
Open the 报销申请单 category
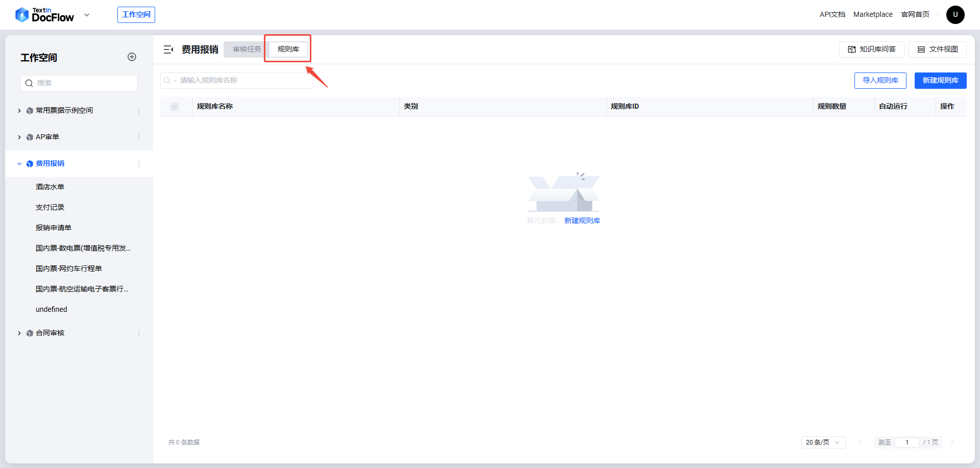coord(54,228)
